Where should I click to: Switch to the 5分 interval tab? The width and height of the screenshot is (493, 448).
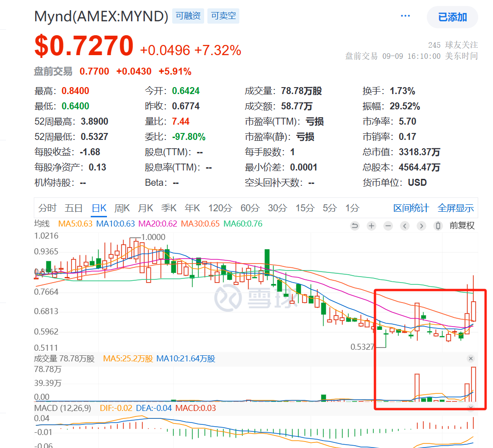click(x=330, y=208)
